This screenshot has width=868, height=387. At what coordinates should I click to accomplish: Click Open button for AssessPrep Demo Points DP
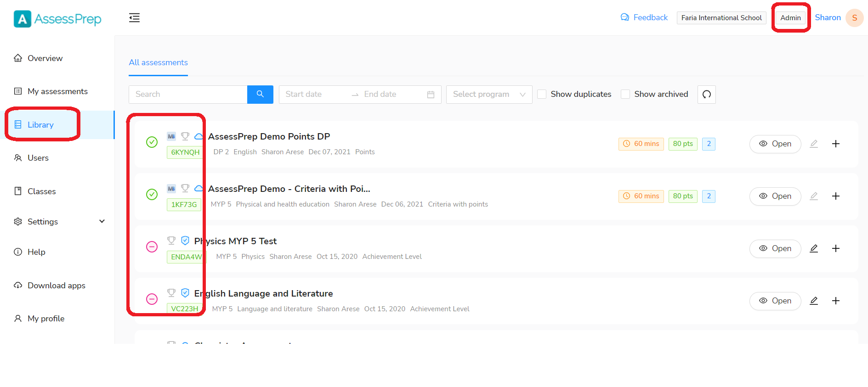775,144
